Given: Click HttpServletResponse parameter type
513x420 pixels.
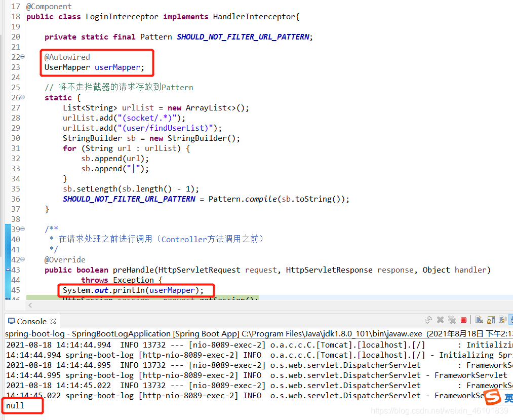Looking at the screenshot, I should [329, 270].
